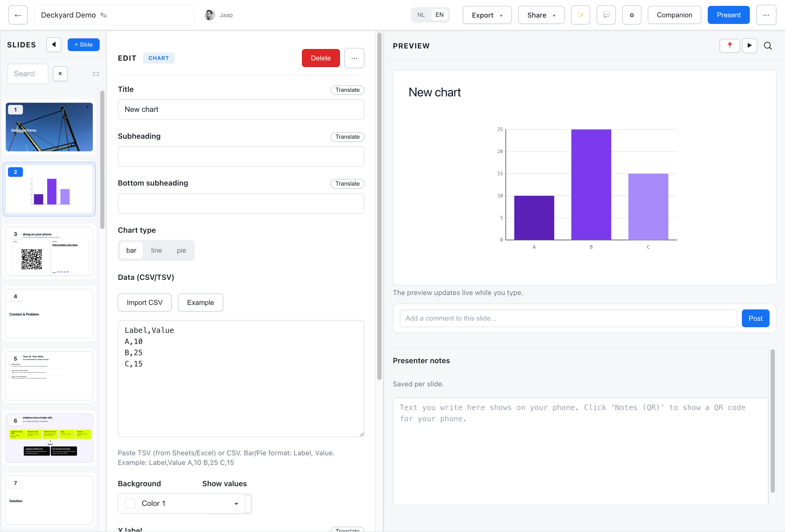Click the edit panel scrollbar
This screenshot has height=532, width=785.
pyautogui.click(x=379, y=206)
